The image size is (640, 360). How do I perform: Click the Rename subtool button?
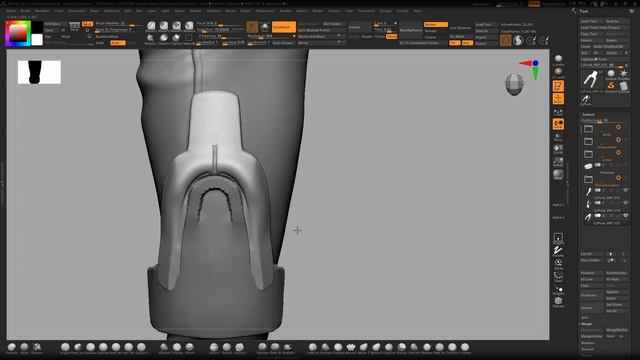pyautogui.click(x=591, y=273)
